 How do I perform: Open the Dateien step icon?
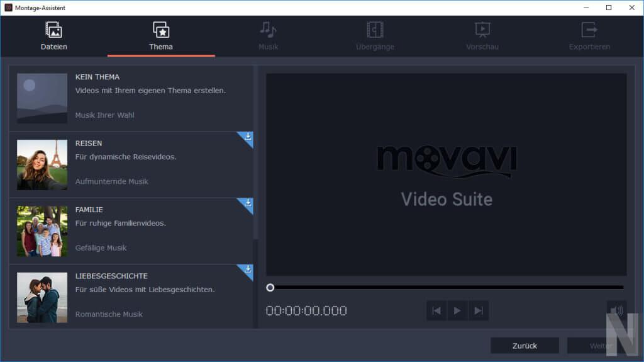(54, 30)
